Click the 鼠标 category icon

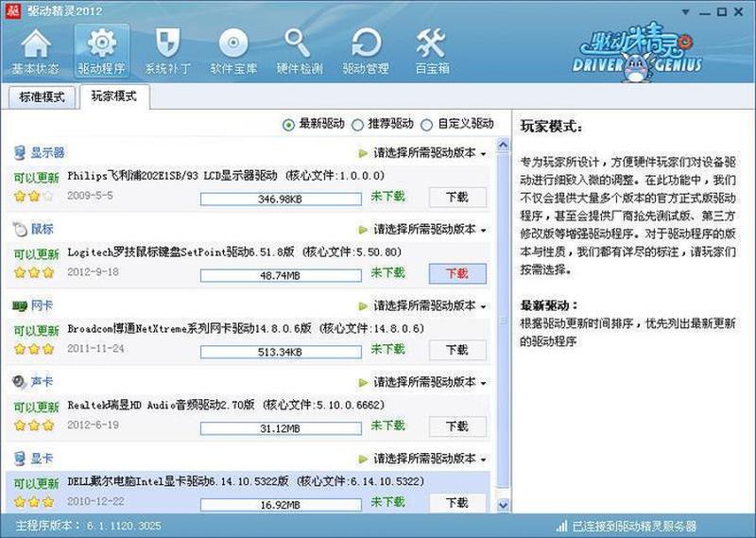pos(19,229)
